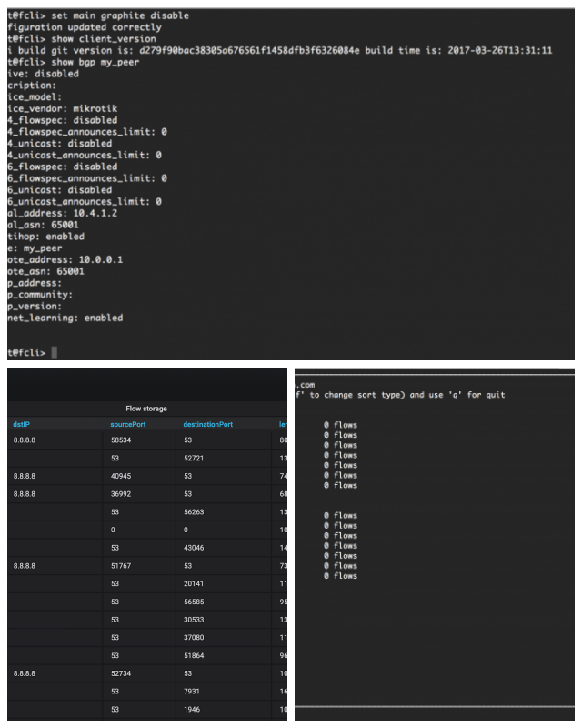
Task: Select sourcePort cell 58534
Action: pos(123,440)
